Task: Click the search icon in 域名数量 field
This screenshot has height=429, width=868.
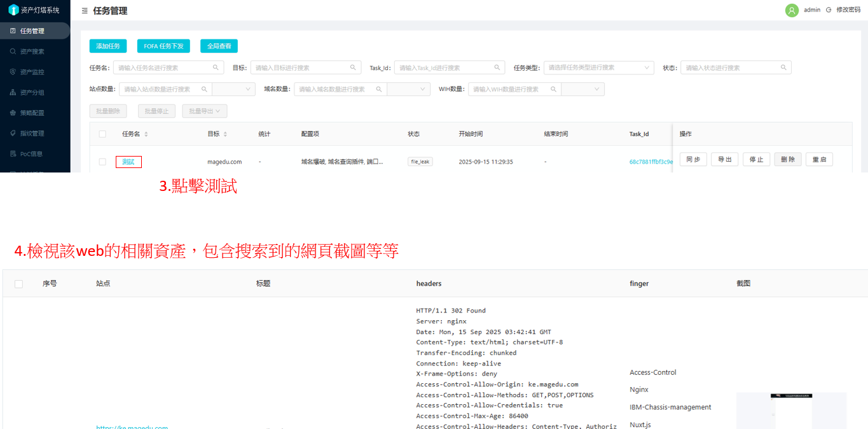Action: [379, 89]
